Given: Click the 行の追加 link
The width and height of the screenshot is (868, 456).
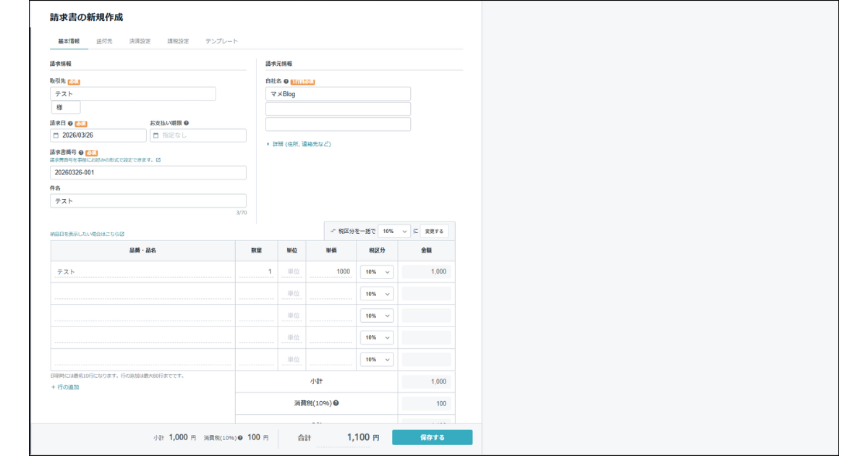Looking at the screenshot, I should 65,387.
